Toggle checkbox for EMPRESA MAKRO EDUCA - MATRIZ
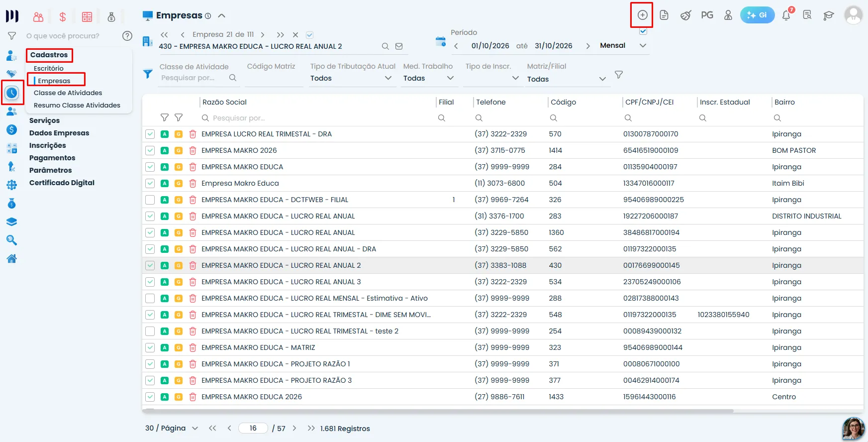Viewport: 868px width, 442px height. [150, 347]
